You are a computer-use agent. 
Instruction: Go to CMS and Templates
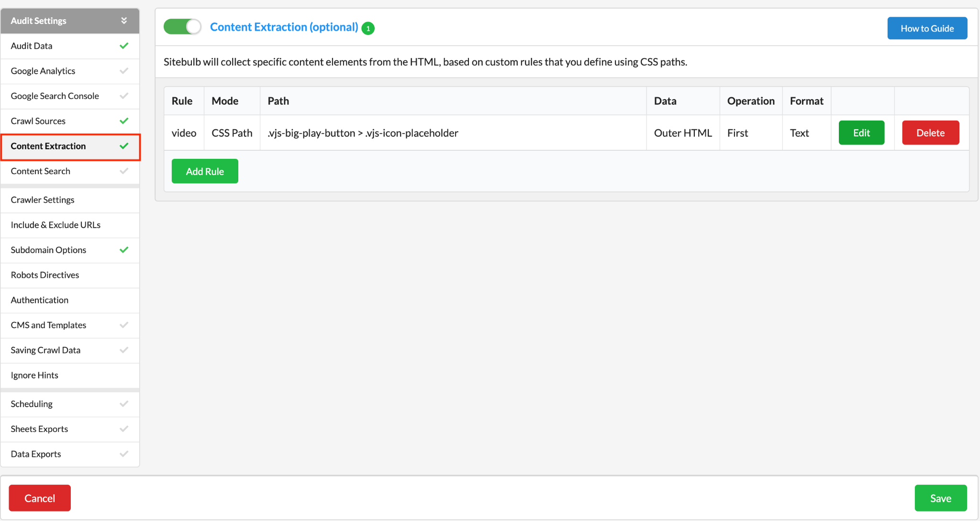coord(70,325)
